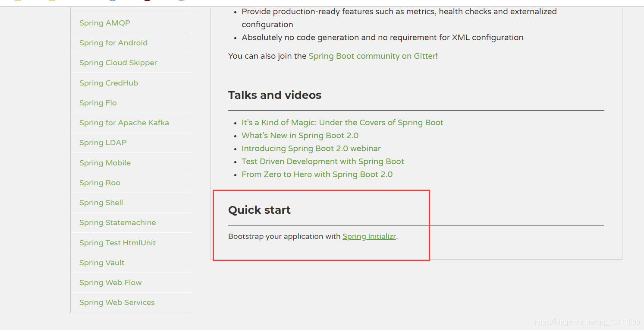644x330 pixels.
Task: Open Spring Web Services link
Action: click(117, 302)
